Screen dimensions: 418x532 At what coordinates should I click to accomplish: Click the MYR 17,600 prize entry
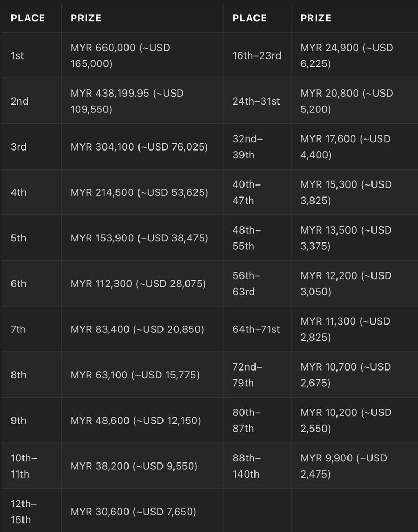tap(345, 146)
